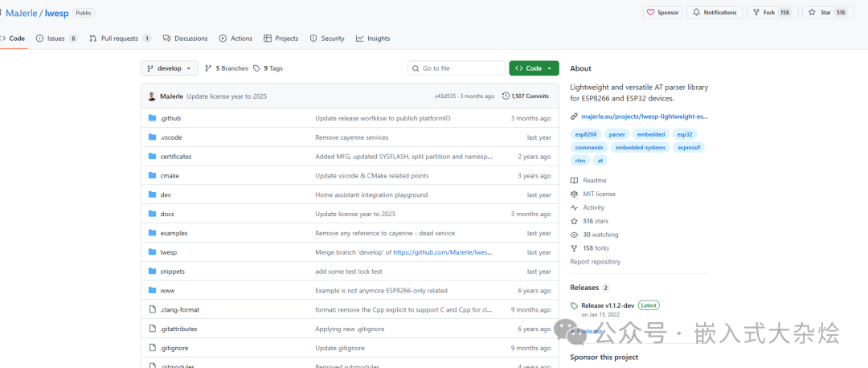This screenshot has height=368, width=868.
Task: Open commit 'Home assistant integration playground'
Action: point(371,194)
